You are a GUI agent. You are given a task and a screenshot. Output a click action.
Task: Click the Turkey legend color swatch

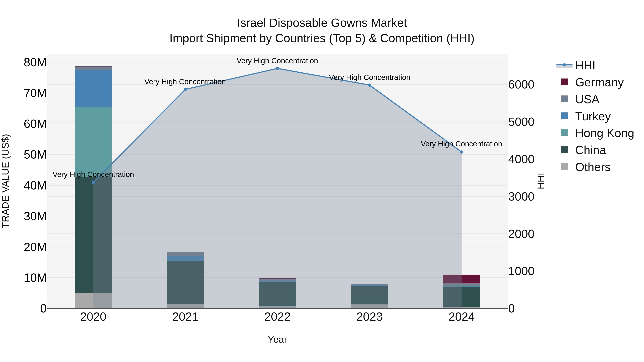pos(564,116)
